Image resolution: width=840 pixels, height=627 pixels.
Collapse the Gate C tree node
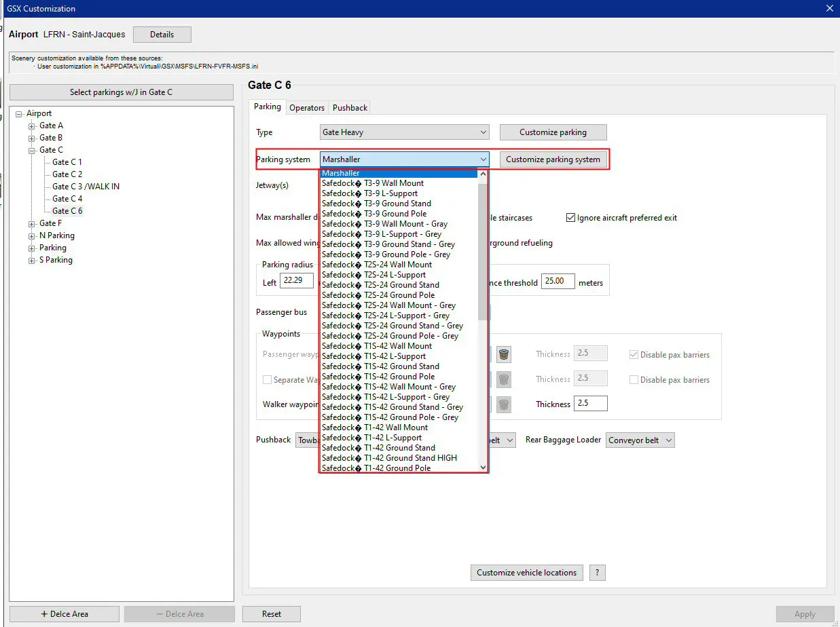tap(32, 150)
